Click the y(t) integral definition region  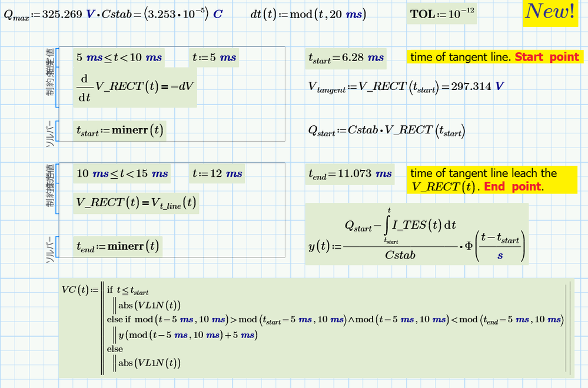[416, 234]
